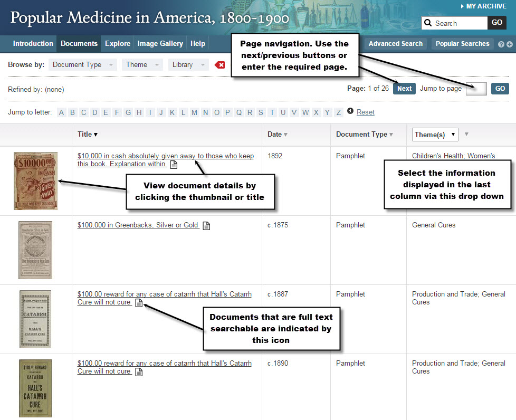The width and height of the screenshot is (516, 420).
Task: Open the $10,000 in cash pamphlet thumbnail
Action: 35,181
